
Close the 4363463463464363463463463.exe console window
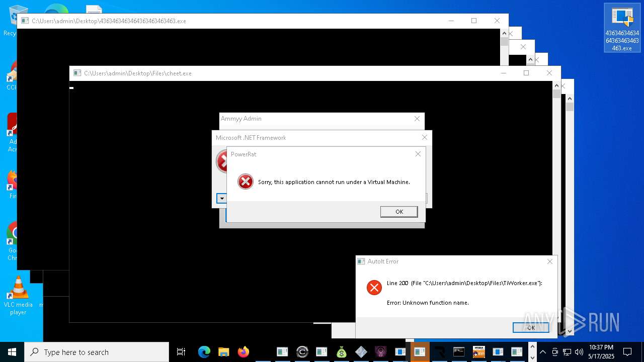(x=497, y=21)
